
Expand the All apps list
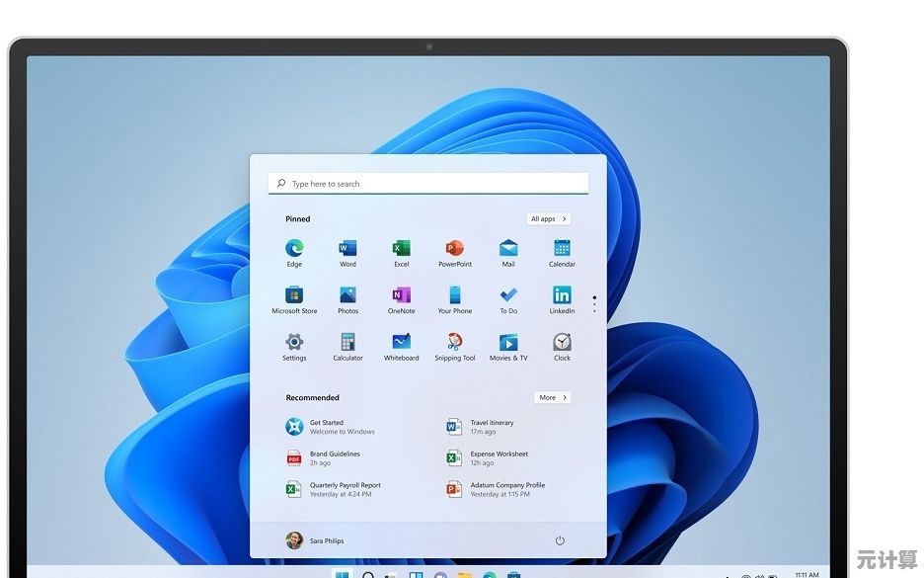click(549, 219)
